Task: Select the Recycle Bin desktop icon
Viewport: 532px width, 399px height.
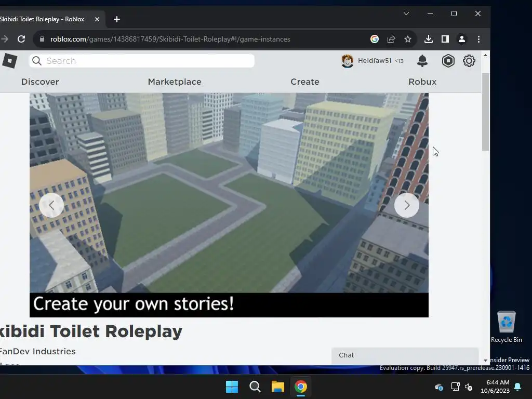Action: 506,327
